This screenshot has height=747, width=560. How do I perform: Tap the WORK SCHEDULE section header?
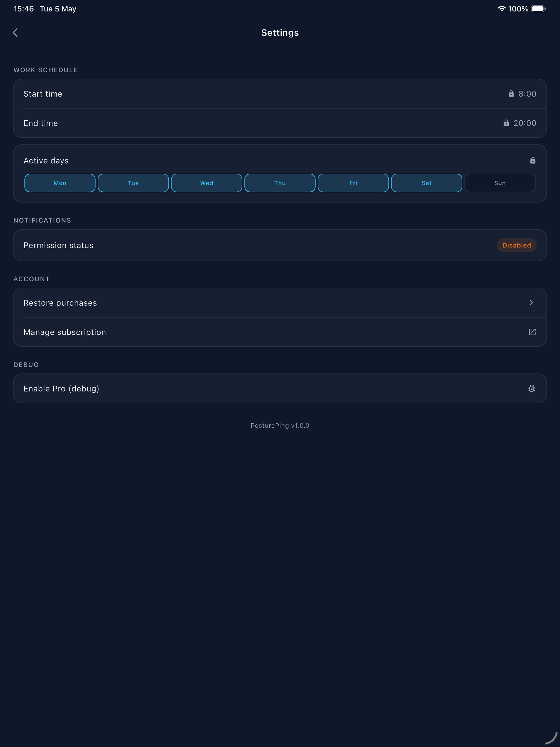(45, 70)
